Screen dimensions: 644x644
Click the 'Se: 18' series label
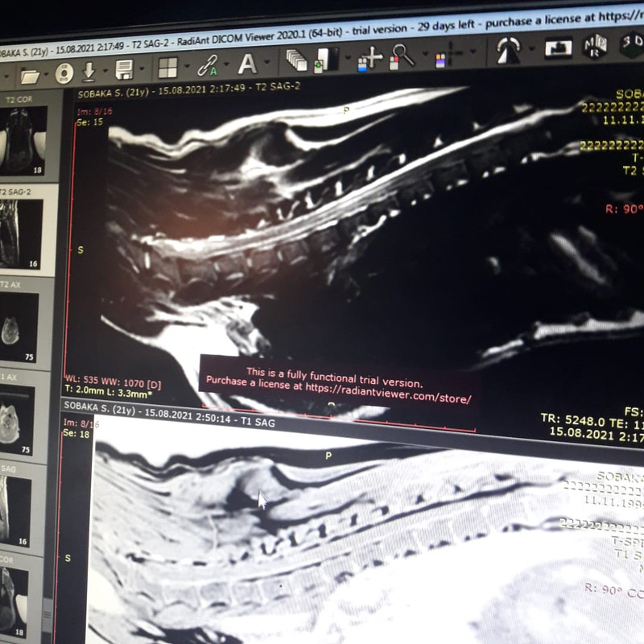pos(76,433)
